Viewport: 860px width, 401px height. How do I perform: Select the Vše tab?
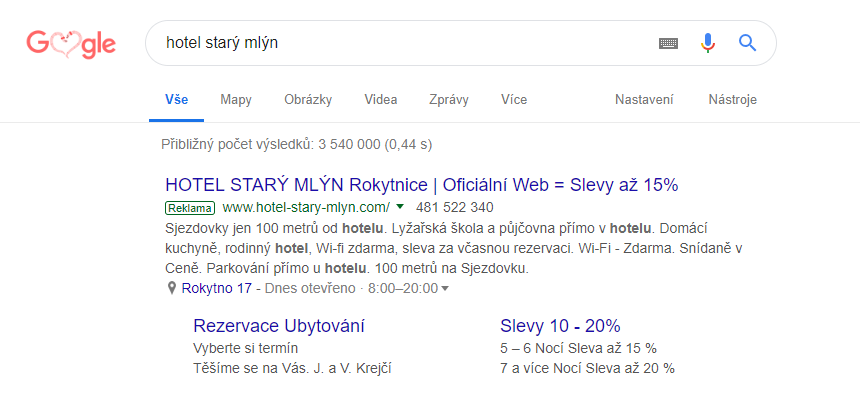(x=177, y=100)
